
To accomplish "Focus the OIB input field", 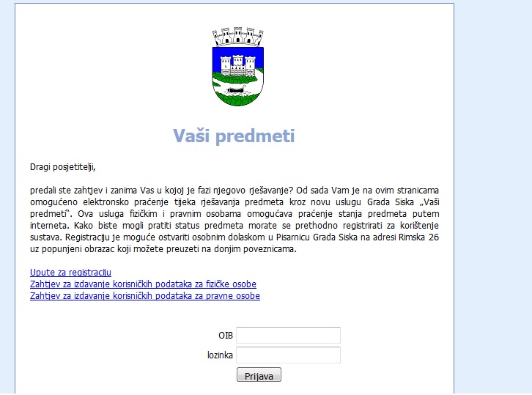I will [289, 336].
